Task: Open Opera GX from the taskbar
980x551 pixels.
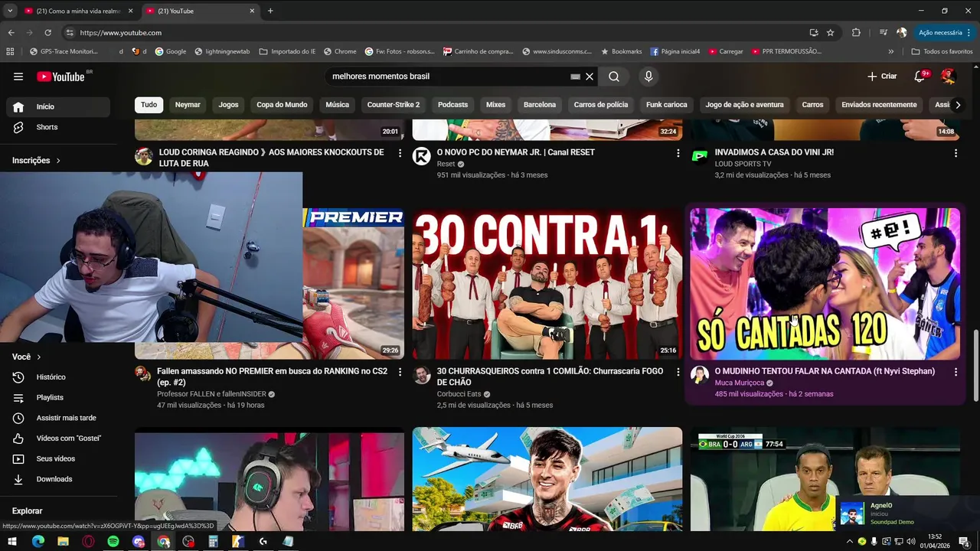Action: [88, 541]
